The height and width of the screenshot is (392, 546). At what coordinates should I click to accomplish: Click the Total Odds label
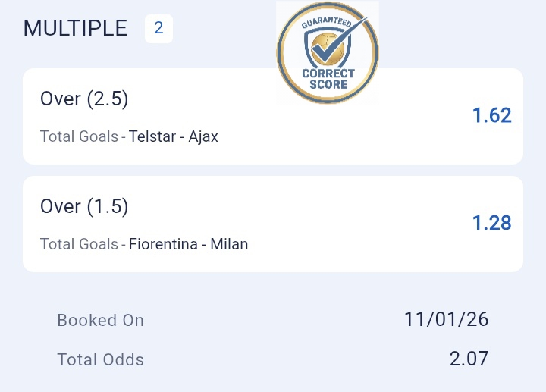click(x=100, y=359)
